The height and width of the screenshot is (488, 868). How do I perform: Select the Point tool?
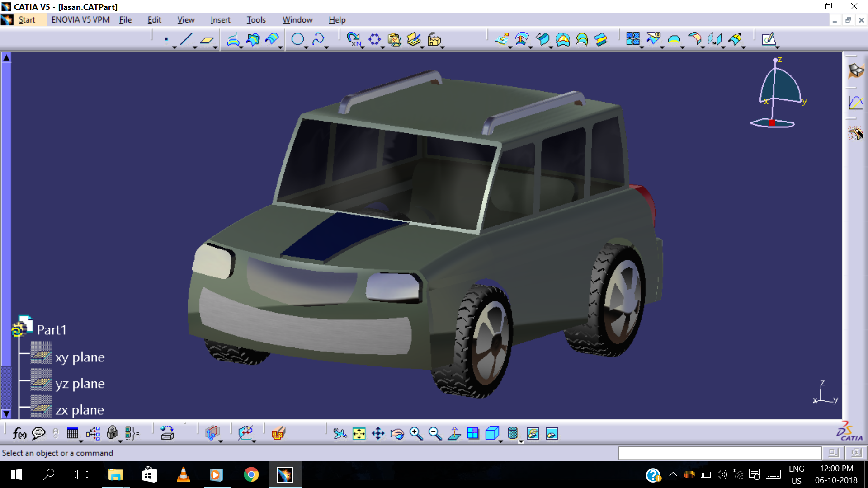point(166,40)
